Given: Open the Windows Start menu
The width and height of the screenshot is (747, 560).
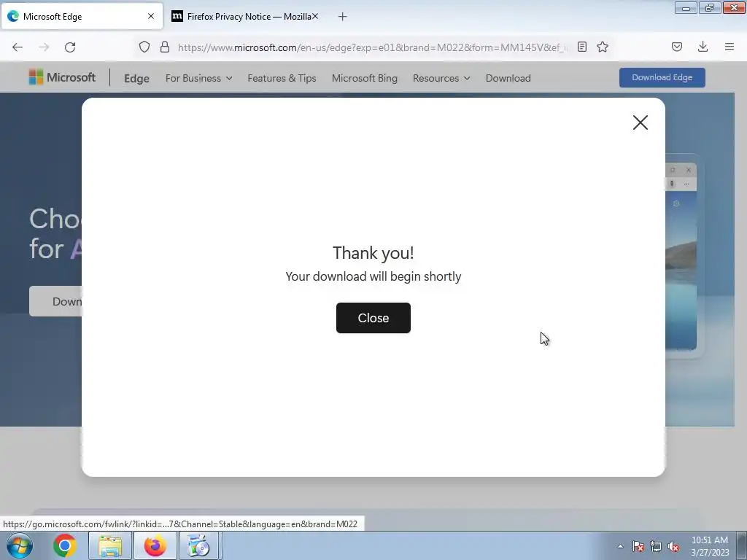Looking at the screenshot, I should coord(20,545).
